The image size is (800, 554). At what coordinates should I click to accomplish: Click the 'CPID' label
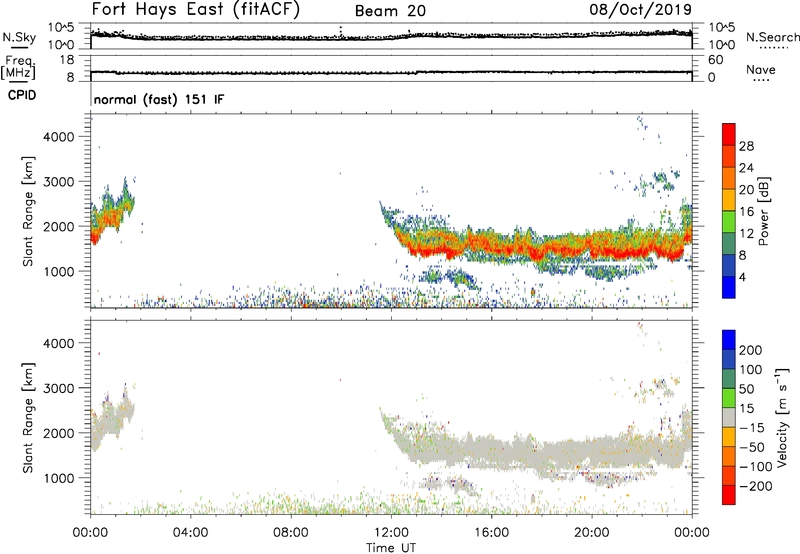coord(22,95)
